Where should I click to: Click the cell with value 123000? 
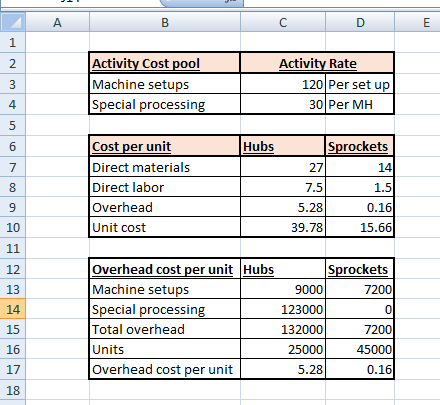pos(283,309)
